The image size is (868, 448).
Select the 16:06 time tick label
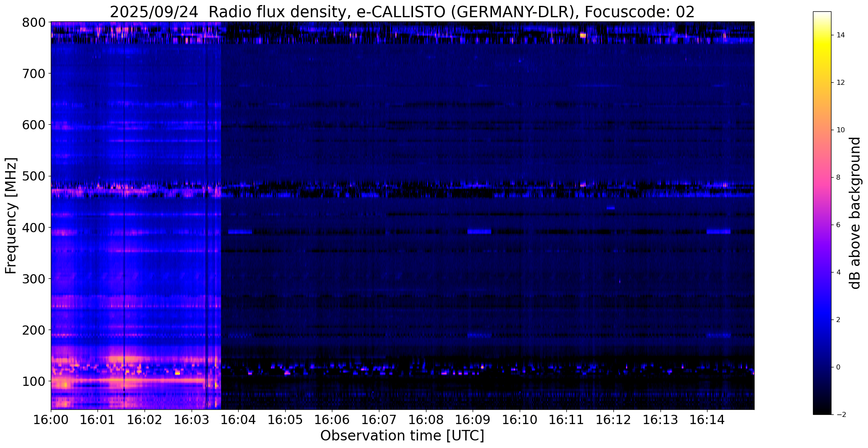point(332,420)
